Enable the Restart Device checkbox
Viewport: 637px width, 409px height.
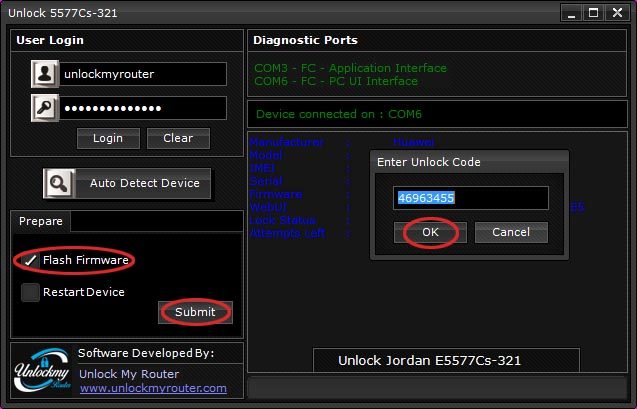point(30,292)
